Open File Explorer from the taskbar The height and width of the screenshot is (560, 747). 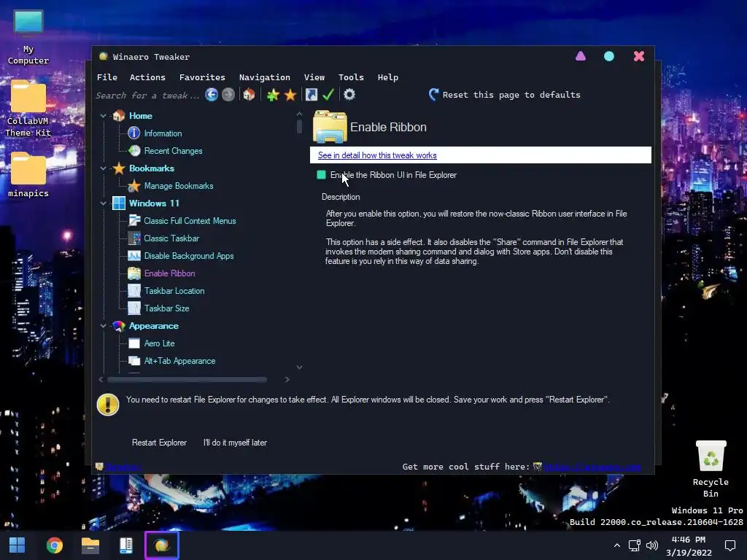[90, 545]
